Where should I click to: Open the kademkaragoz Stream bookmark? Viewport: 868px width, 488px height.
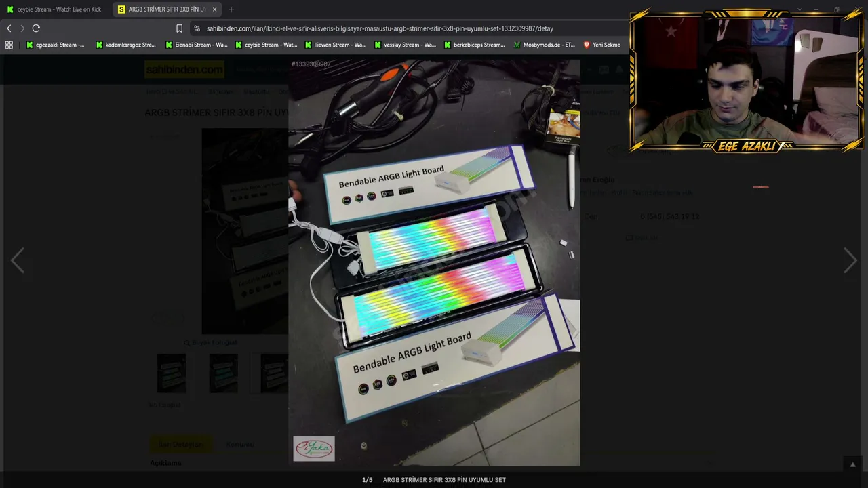(x=126, y=45)
